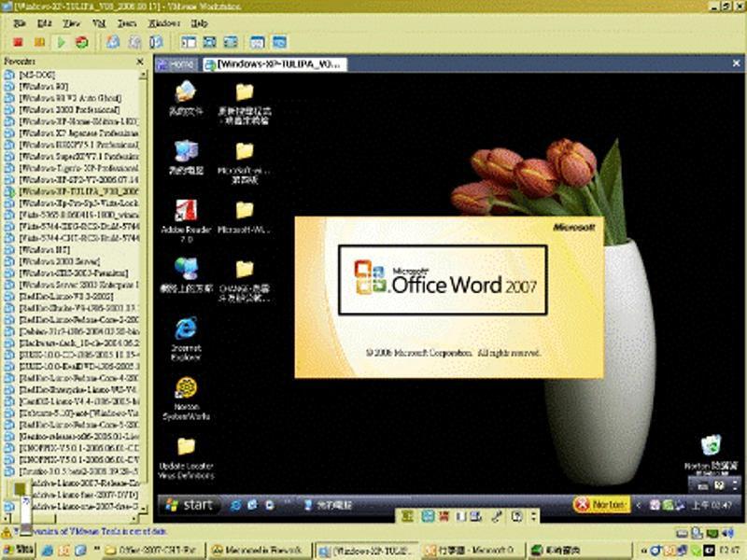Open the Snapshot Manager toolbar icon

tap(156, 42)
